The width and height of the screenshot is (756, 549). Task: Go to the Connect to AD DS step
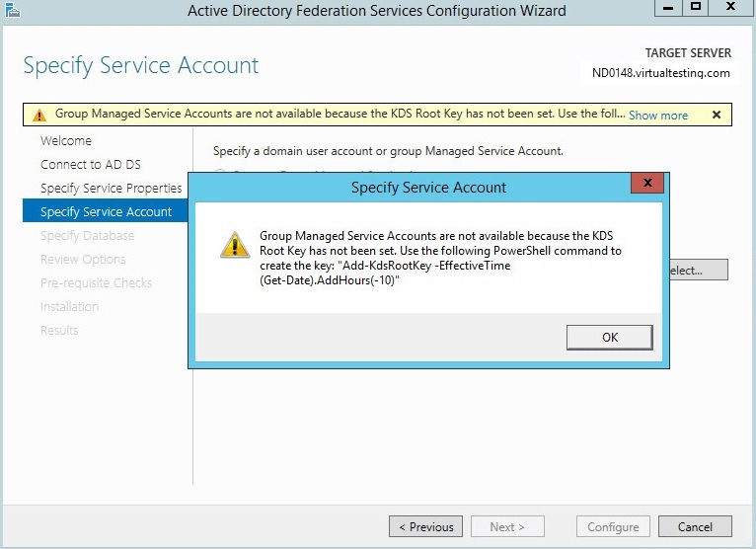[91, 165]
